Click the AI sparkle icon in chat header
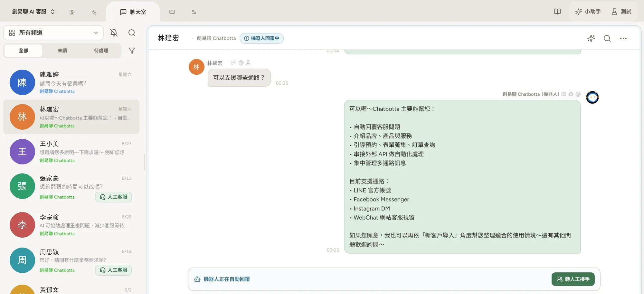The image size is (644, 294). pos(591,38)
